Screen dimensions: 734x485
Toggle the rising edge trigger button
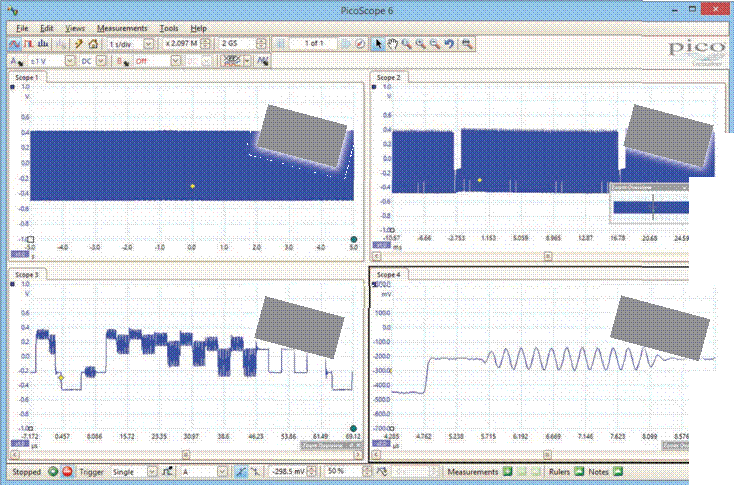click(241, 471)
